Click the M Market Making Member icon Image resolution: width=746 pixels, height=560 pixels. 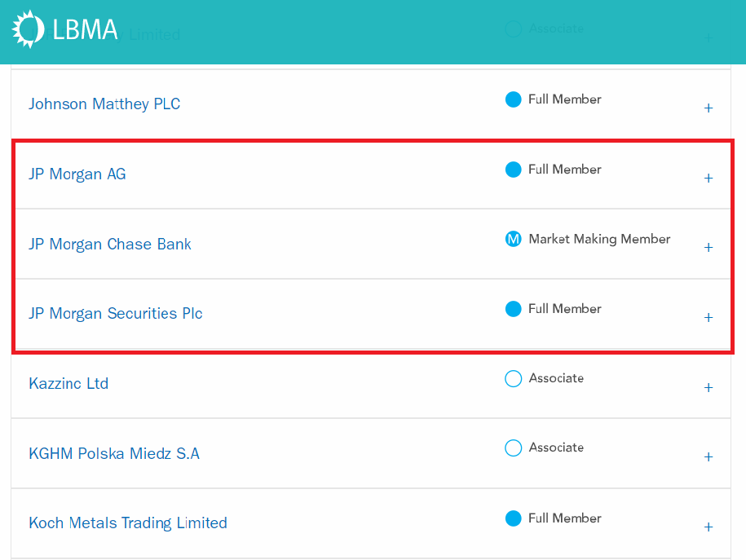[513, 239]
